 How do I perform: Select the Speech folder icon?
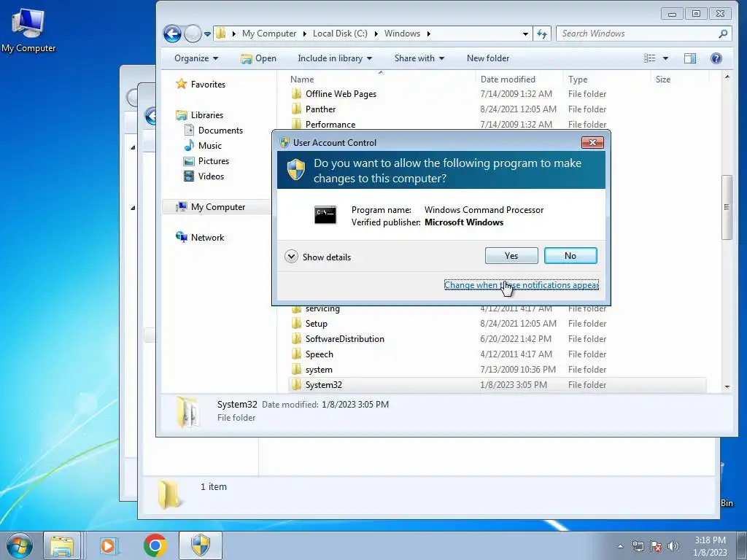coord(296,354)
